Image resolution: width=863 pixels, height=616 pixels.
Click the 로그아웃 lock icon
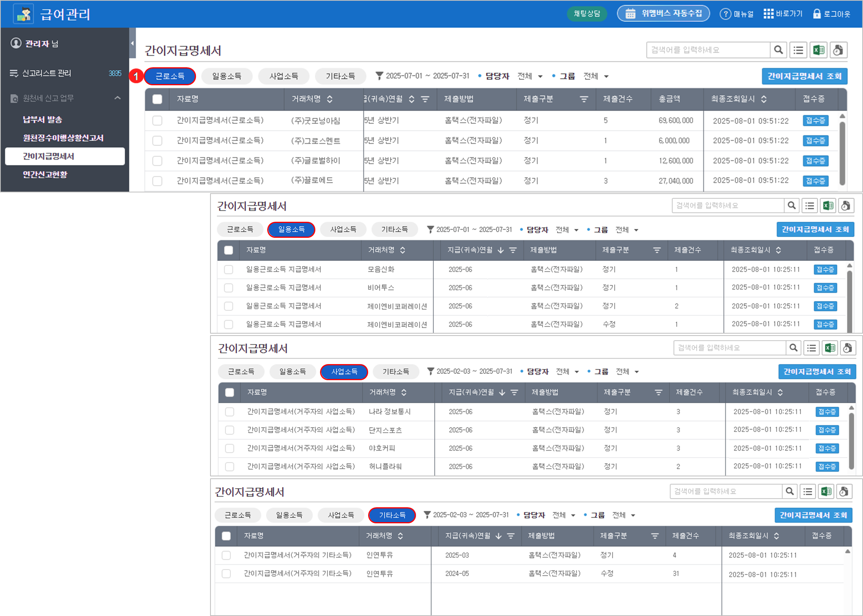[817, 14]
